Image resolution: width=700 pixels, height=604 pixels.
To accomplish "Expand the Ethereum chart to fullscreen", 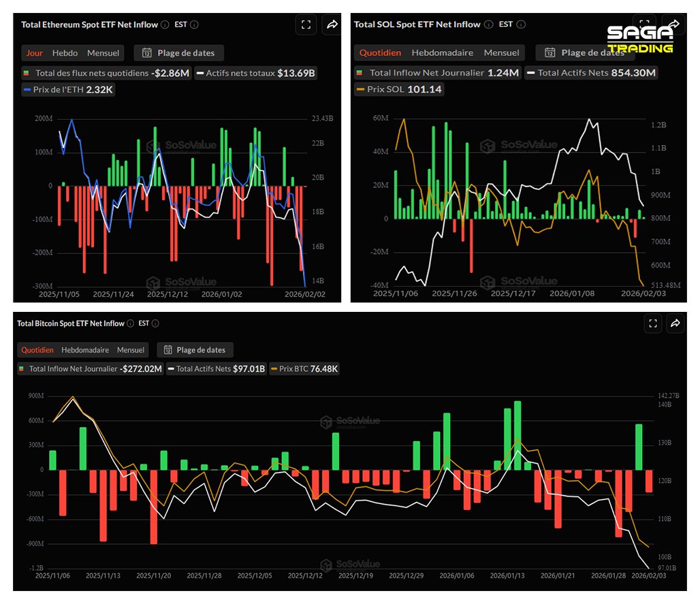I will click(x=306, y=24).
